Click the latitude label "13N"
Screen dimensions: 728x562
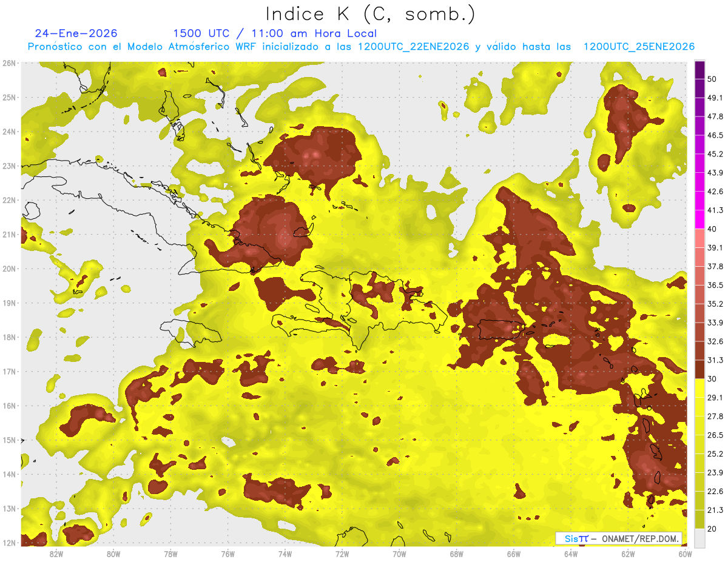pyautogui.click(x=9, y=508)
